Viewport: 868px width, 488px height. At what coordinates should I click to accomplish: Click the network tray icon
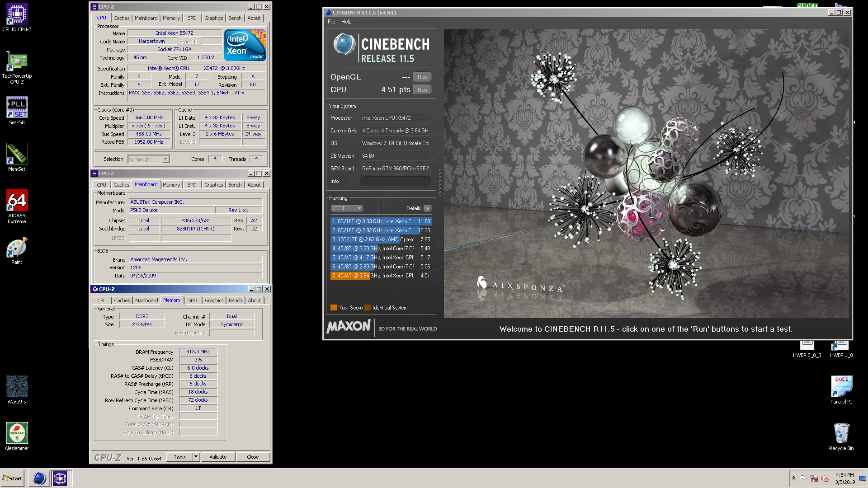coord(814,479)
